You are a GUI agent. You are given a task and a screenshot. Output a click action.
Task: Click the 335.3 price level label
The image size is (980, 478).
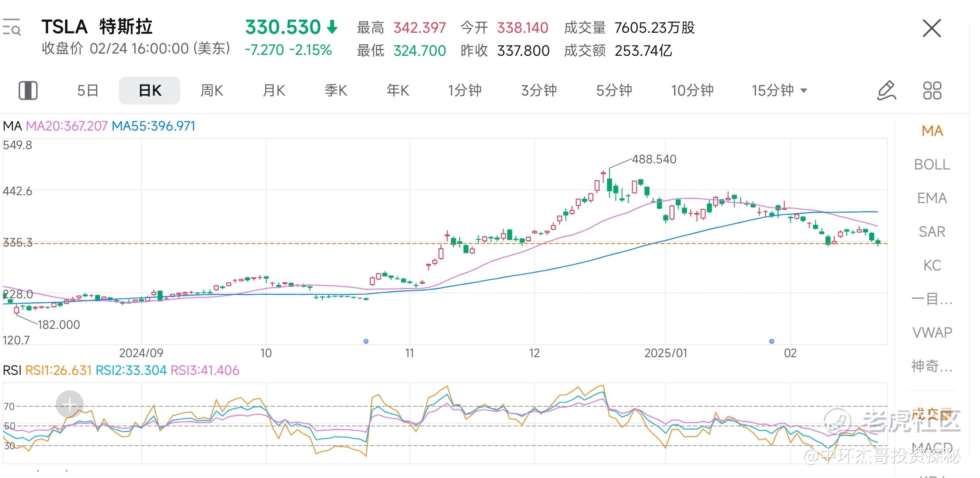18,243
